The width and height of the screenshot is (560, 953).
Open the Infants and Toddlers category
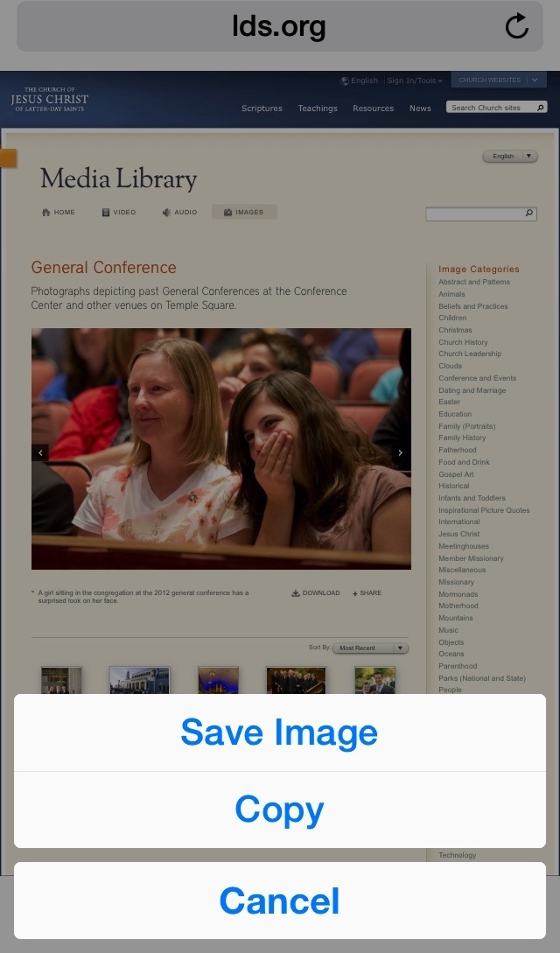coord(472,498)
